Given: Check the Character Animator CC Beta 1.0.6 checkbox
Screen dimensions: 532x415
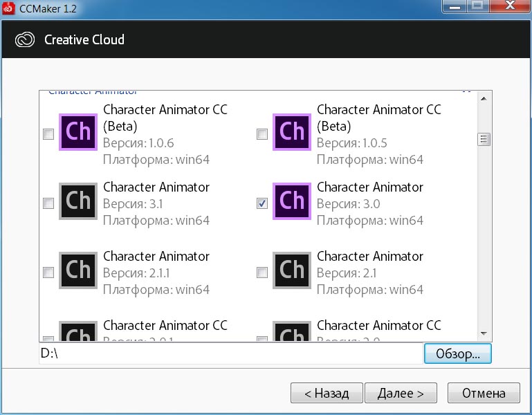Looking at the screenshot, I should point(48,134).
